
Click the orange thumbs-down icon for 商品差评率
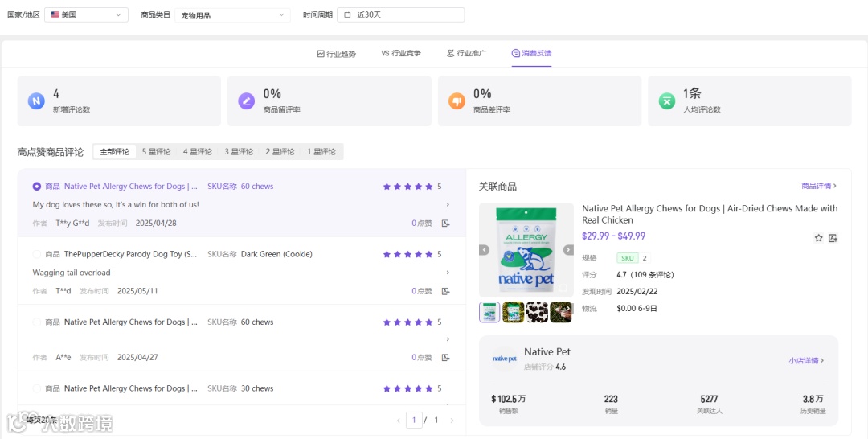click(x=457, y=101)
